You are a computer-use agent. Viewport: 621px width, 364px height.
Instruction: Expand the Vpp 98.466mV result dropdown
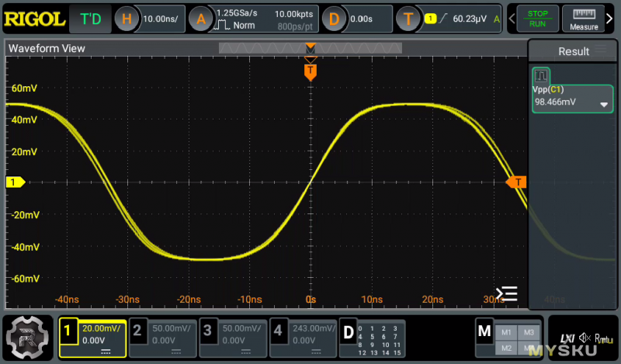pos(603,105)
